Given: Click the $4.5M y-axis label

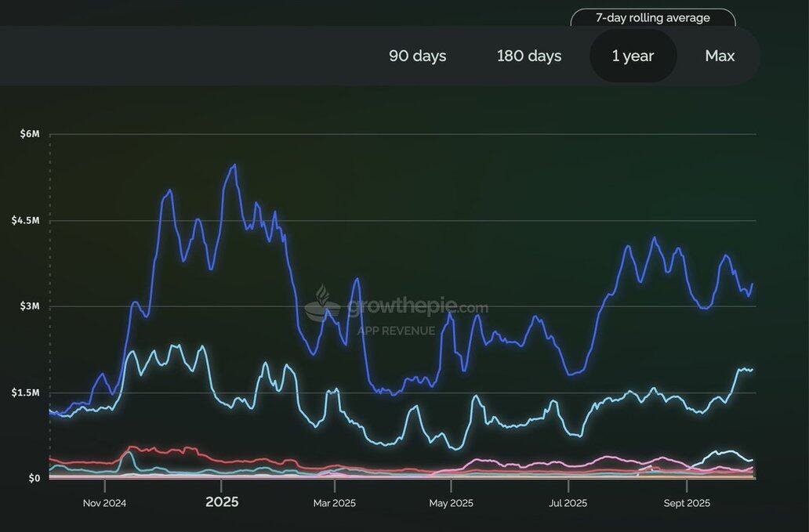Looking at the screenshot, I should pyautogui.click(x=26, y=220).
